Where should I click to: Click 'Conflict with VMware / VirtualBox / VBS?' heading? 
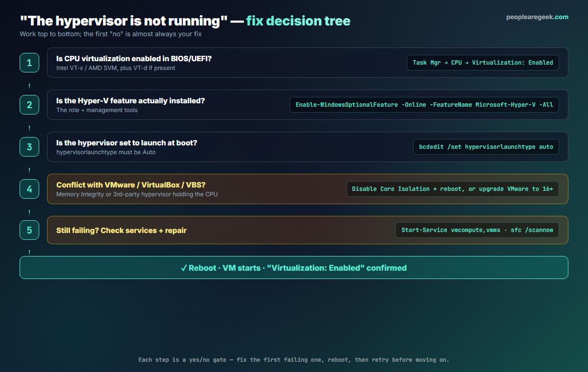131,185
